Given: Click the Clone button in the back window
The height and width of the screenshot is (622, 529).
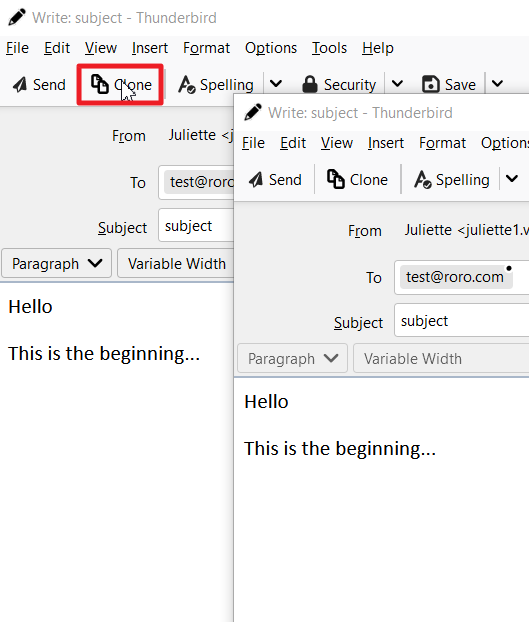Looking at the screenshot, I should 120,84.
